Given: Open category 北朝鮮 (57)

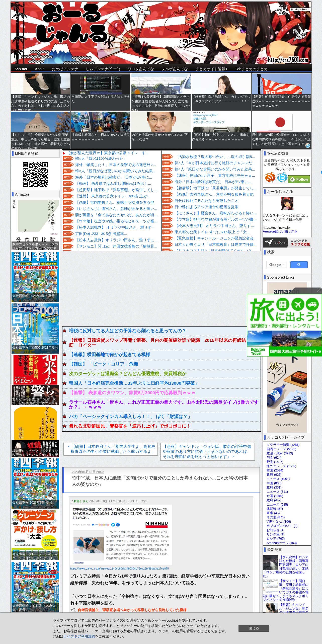Looking at the screenshot, I should [x=275, y=509].
